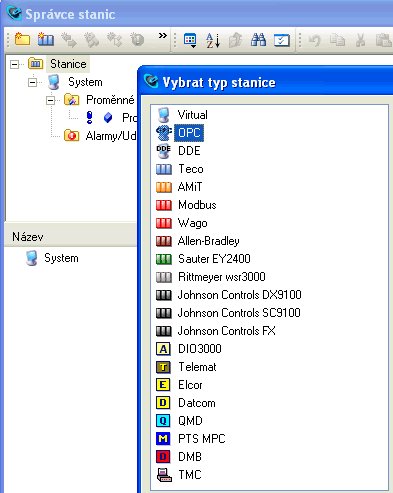Choose Teco station type
The image size is (393, 493).
(190, 169)
